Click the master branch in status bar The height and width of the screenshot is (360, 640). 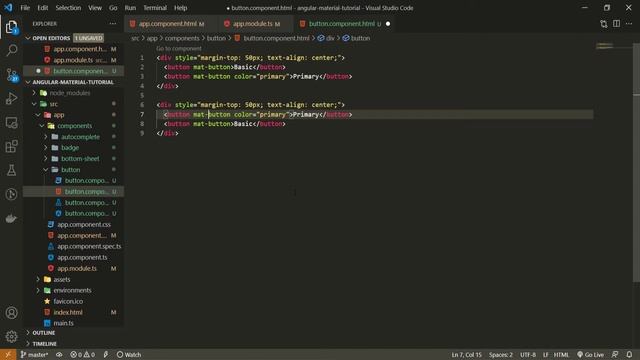point(34,354)
